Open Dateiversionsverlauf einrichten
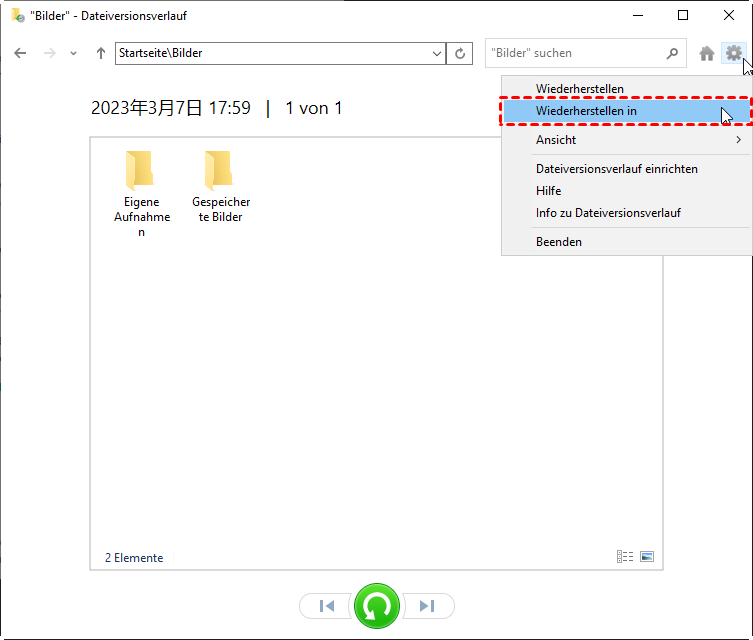Viewport: 753px width, 640px height. pyautogui.click(x=626, y=169)
